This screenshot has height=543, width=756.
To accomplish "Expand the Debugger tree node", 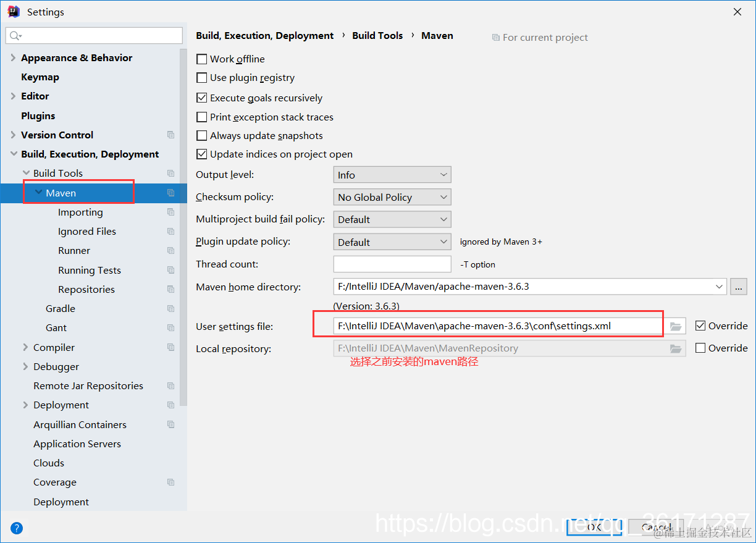I will (26, 366).
